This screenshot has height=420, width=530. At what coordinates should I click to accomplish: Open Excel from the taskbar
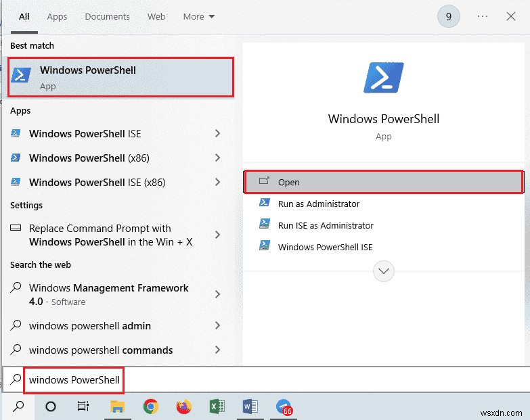tap(217, 406)
